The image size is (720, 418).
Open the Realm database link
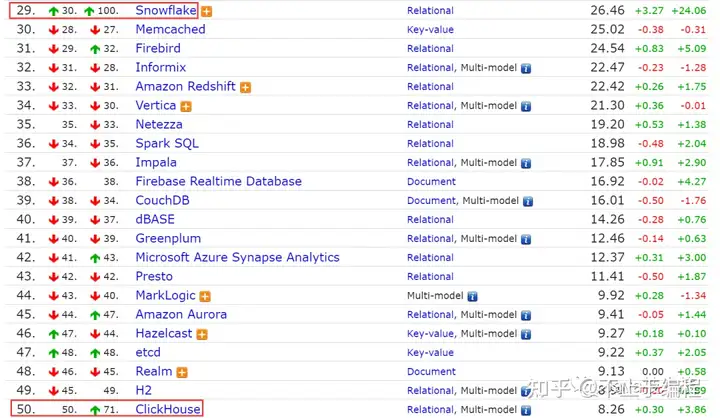tap(154, 371)
